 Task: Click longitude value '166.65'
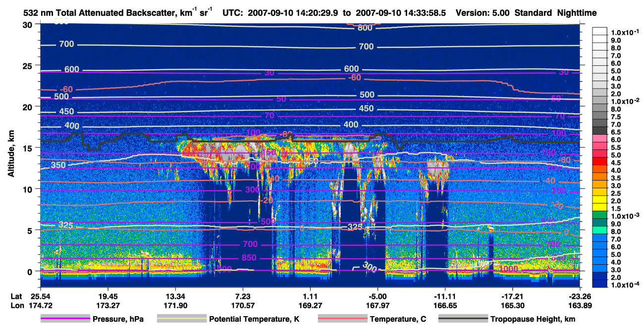[445, 305]
